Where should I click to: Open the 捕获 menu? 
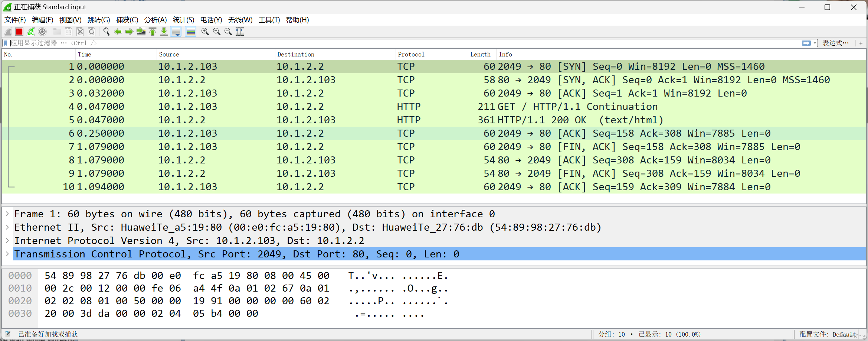(x=127, y=20)
